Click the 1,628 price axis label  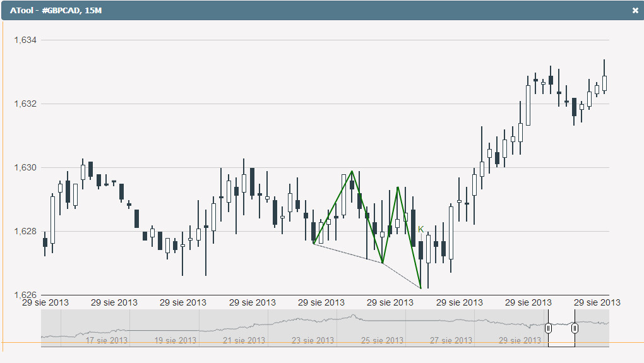click(x=25, y=231)
